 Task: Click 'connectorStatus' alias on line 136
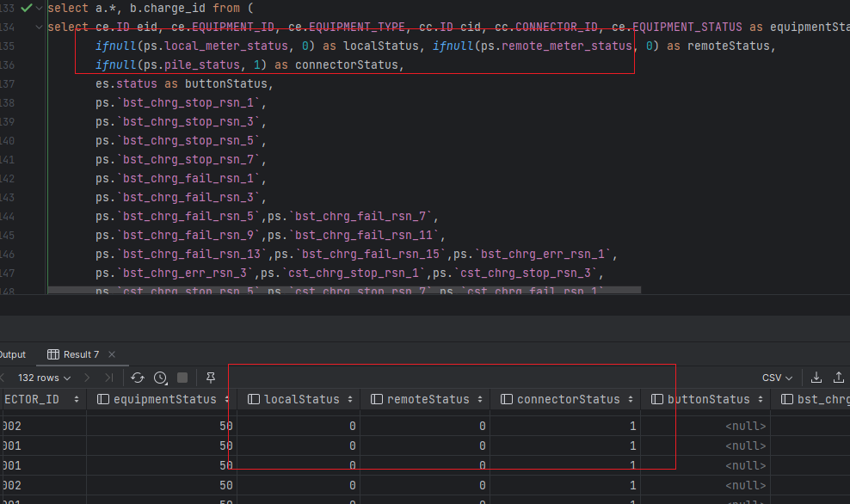pyautogui.click(x=347, y=65)
